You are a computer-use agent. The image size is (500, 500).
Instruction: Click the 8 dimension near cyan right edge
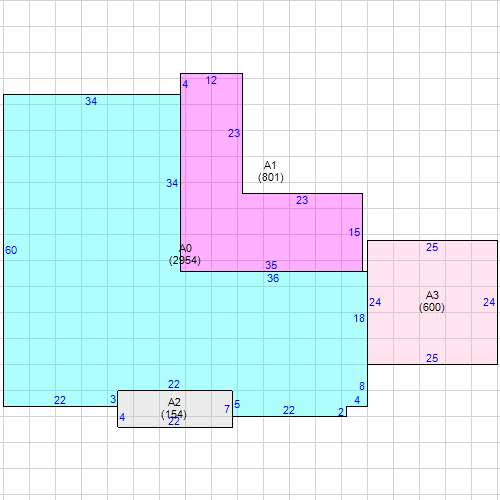tap(362, 386)
